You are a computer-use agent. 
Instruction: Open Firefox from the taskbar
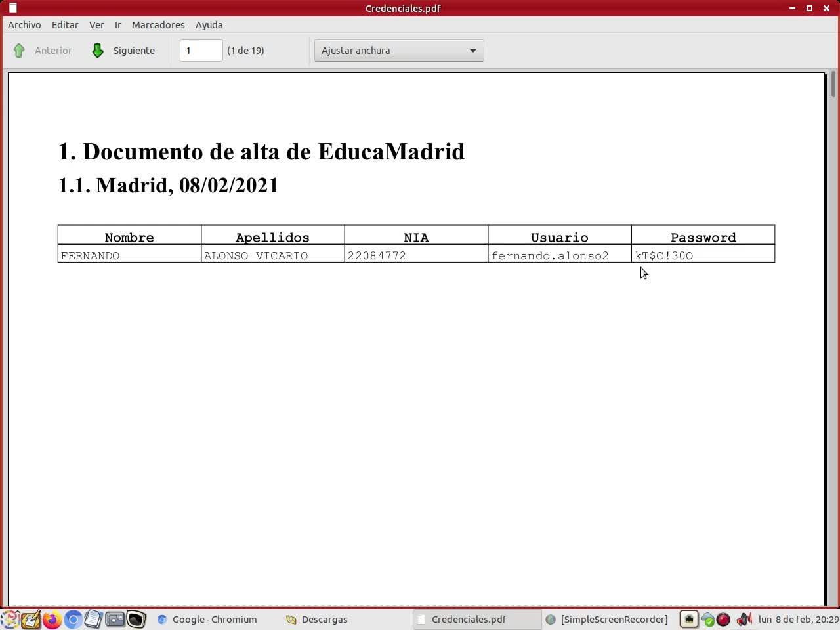click(x=52, y=619)
